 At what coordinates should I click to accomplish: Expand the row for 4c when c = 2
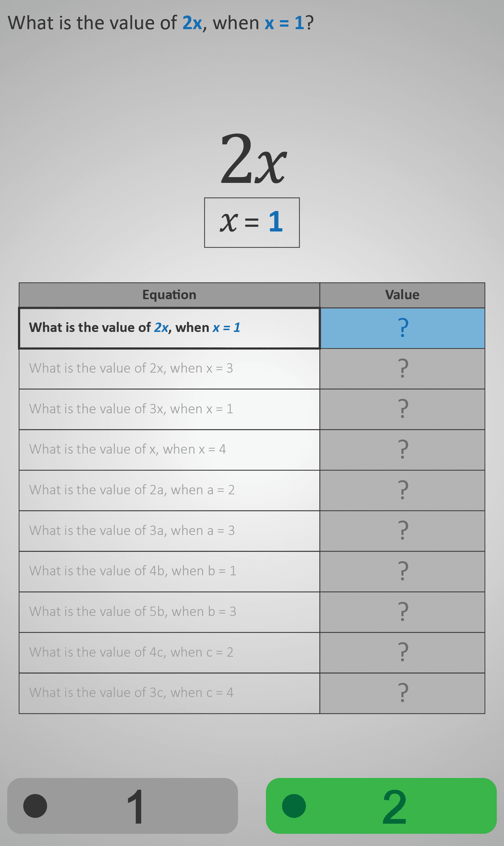point(169,652)
